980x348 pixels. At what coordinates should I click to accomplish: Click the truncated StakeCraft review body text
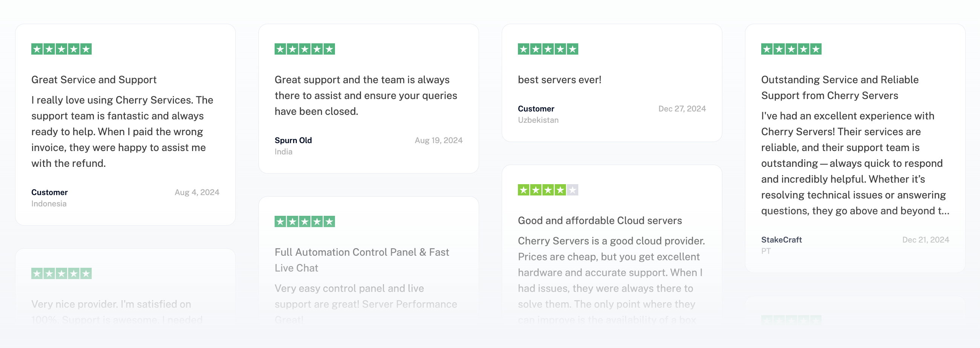(x=854, y=163)
